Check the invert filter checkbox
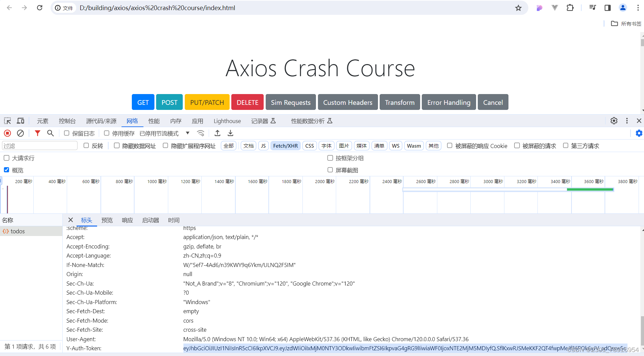The image size is (644, 356). click(x=86, y=146)
